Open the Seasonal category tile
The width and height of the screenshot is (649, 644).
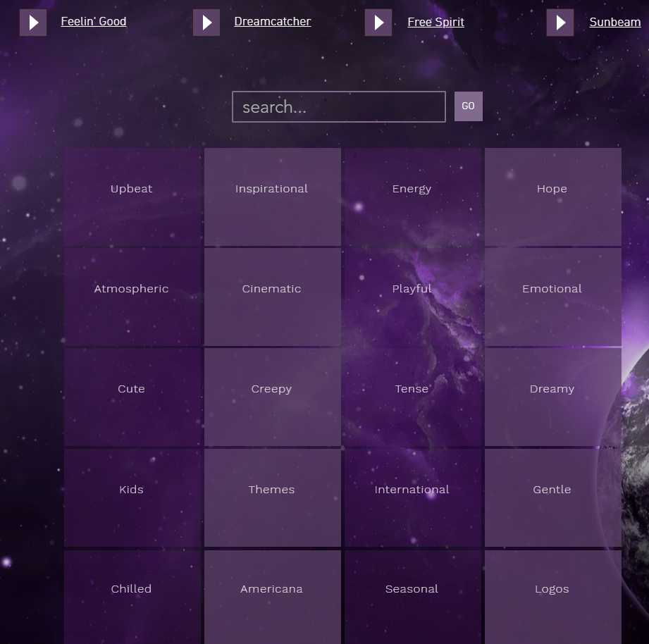click(413, 597)
